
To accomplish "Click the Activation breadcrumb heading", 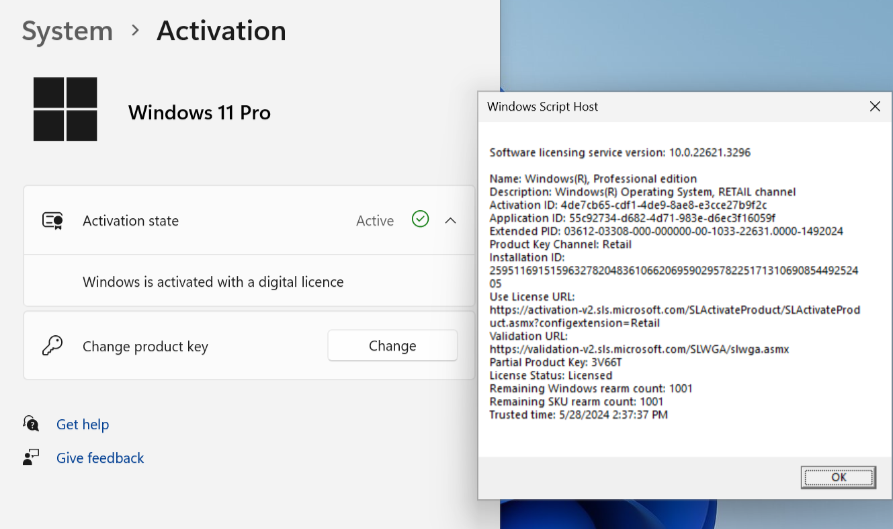I will (222, 31).
